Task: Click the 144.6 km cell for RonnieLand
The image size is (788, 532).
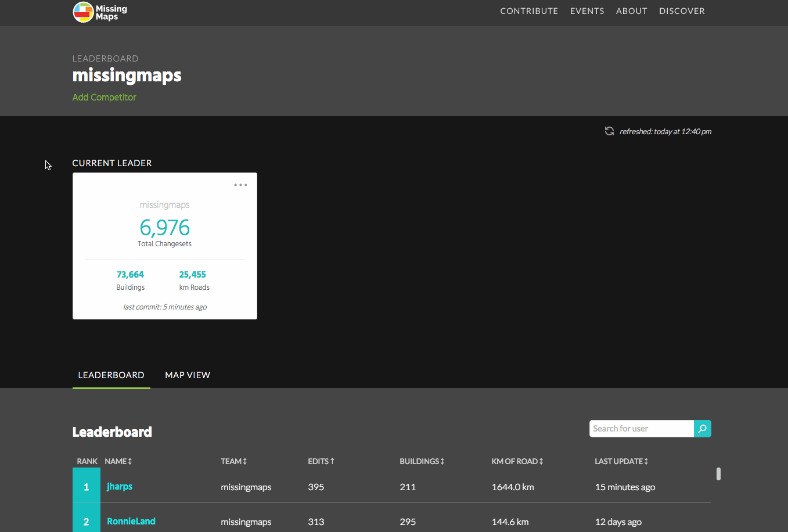Action: (x=510, y=522)
